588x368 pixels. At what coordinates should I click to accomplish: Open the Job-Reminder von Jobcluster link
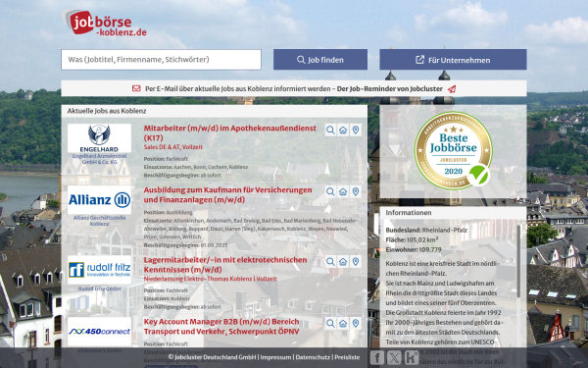click(390, 89)
